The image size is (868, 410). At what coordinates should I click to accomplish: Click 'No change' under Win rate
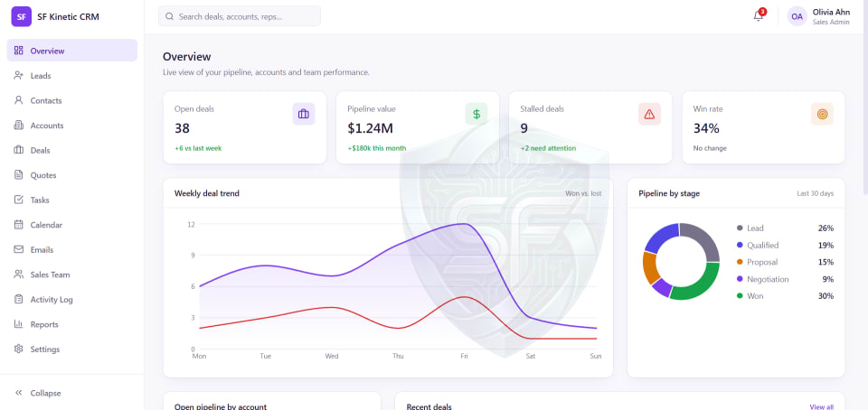[710, 148]
